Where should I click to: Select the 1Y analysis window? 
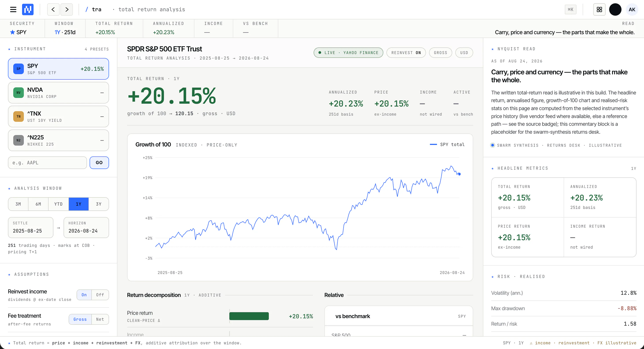point(79,204)
